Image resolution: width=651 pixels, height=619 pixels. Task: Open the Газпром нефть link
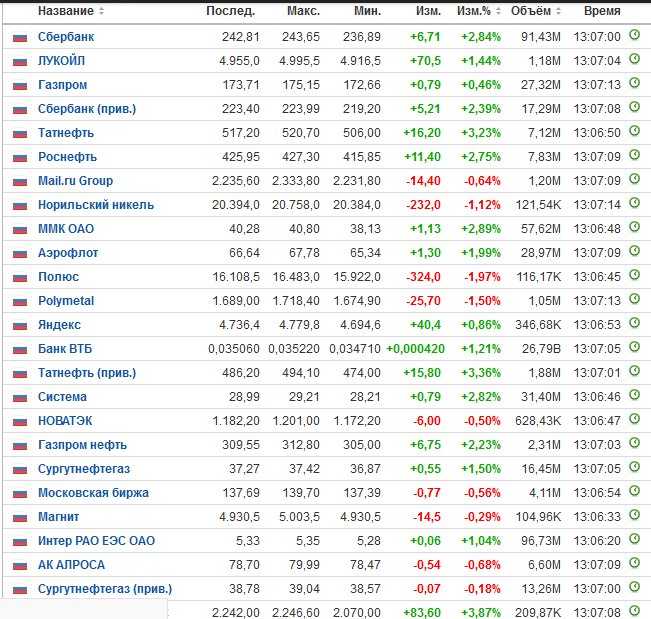coord(83,445)
